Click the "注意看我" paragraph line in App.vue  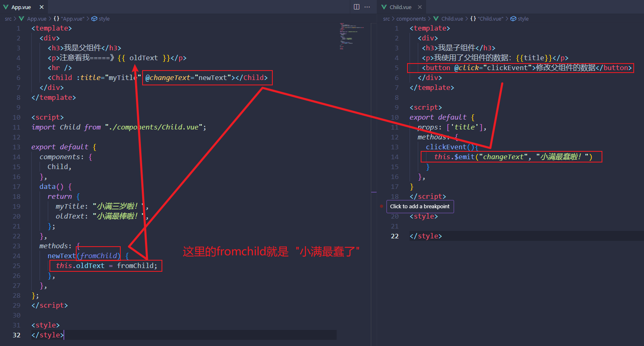click(x=117, y=58)
